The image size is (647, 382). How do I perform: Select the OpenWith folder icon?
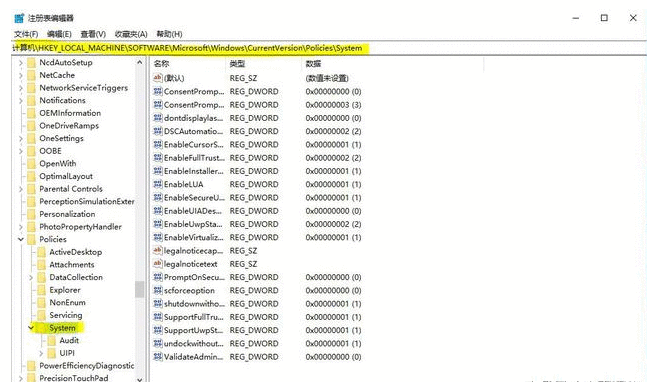pos(31,164)
